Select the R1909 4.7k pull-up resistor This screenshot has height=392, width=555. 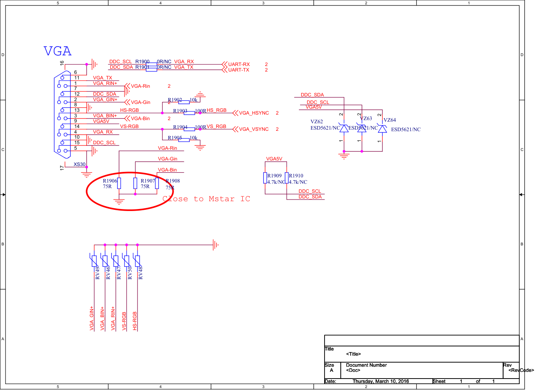click(265, 178)
